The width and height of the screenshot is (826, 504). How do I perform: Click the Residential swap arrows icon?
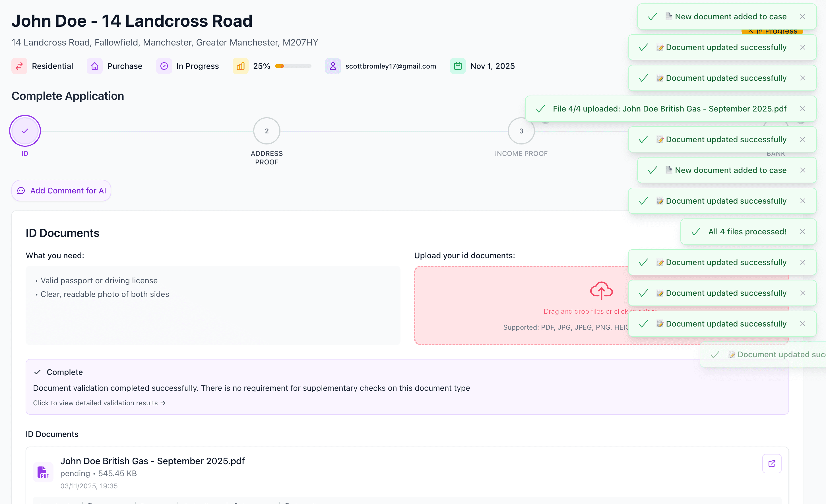tap(19, 66)
